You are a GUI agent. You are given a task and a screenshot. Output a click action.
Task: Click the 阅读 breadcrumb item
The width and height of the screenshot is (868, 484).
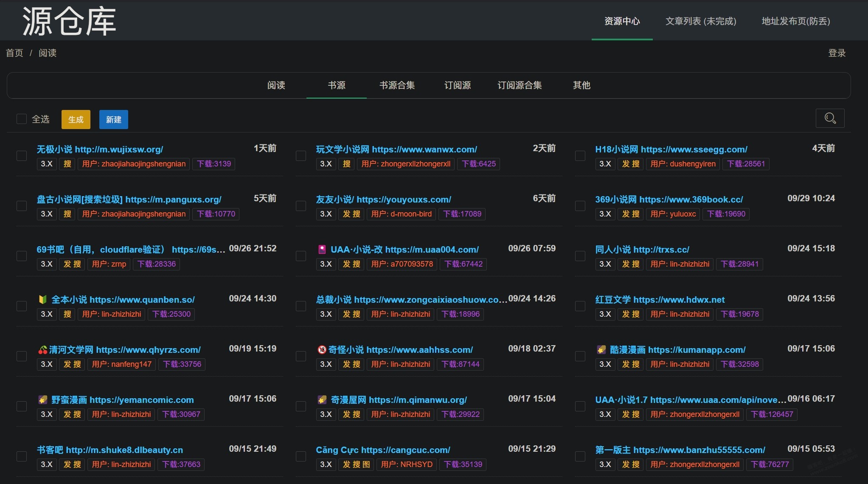pos(48,53)
